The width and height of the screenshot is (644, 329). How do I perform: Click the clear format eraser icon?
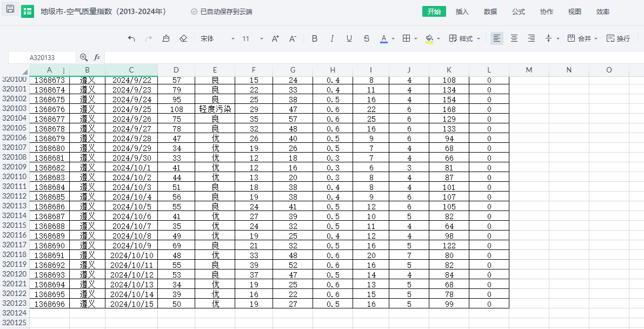click(x=184, y=38)
